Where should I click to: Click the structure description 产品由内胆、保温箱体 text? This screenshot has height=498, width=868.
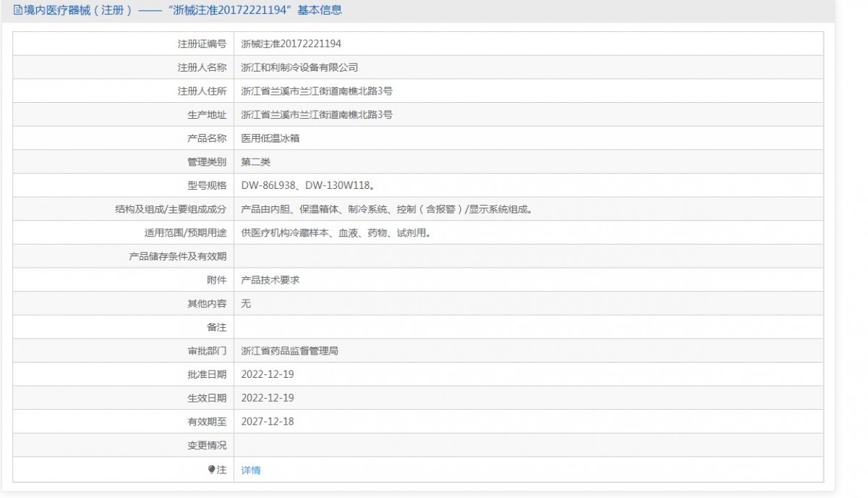pyautogui.click(x=386, y=209)
